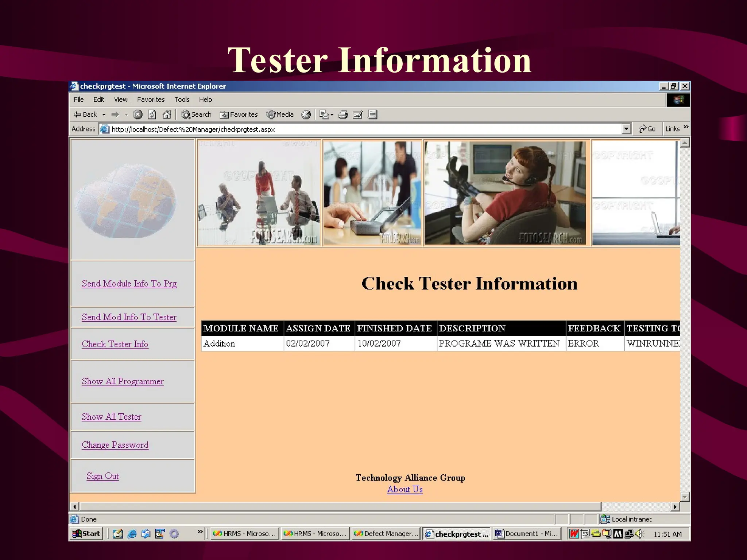Open the Show All Programmer link

123,381
